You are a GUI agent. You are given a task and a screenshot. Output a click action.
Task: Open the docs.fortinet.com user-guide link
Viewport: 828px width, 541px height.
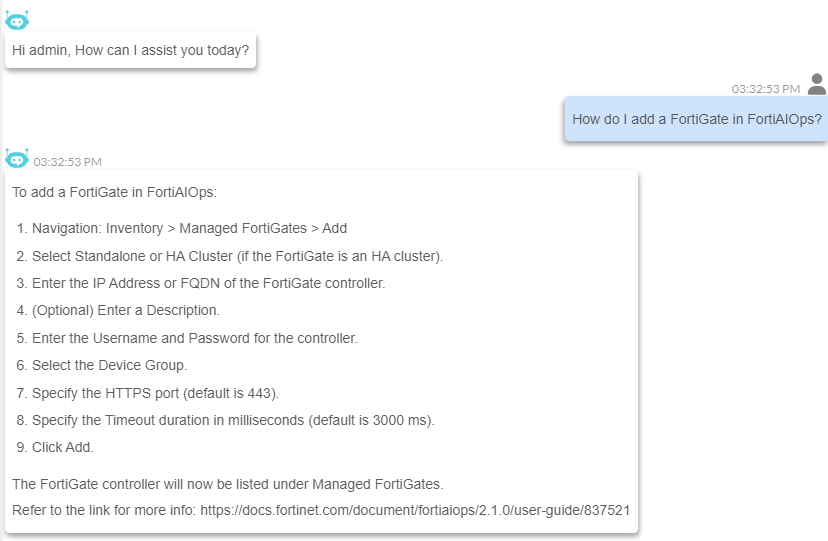coord(415,511)
